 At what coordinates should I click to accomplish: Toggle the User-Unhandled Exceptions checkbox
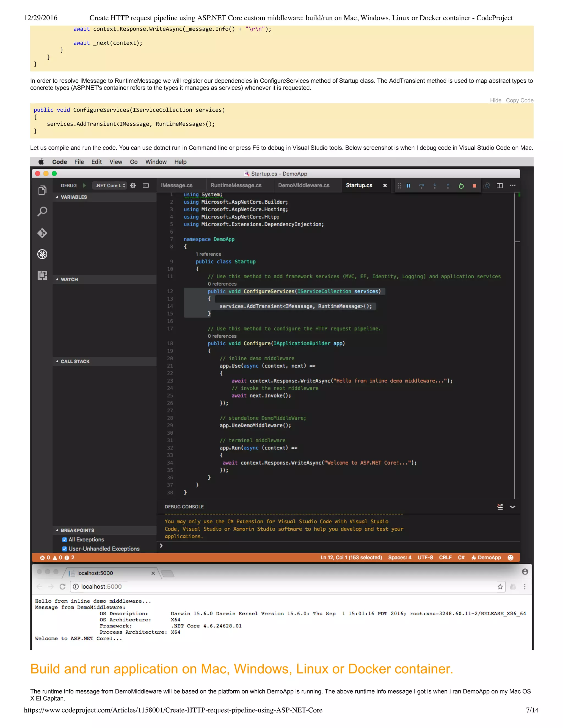click(x=64, y=549)
